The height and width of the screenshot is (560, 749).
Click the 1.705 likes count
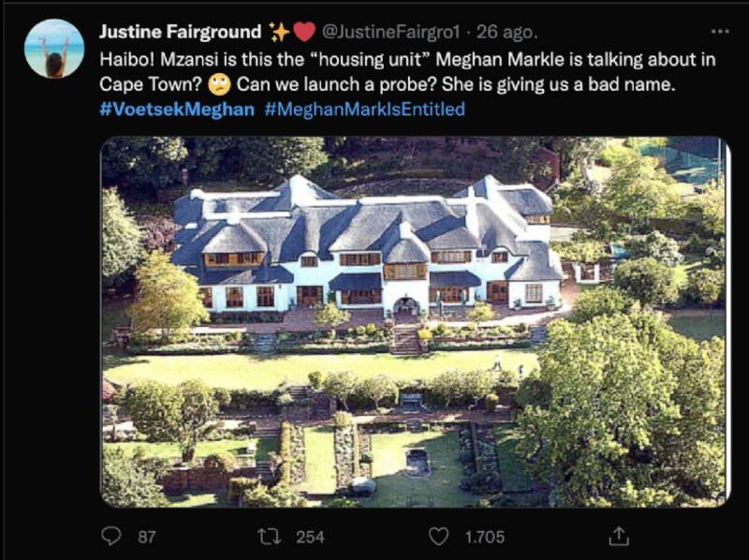(481, 537)
